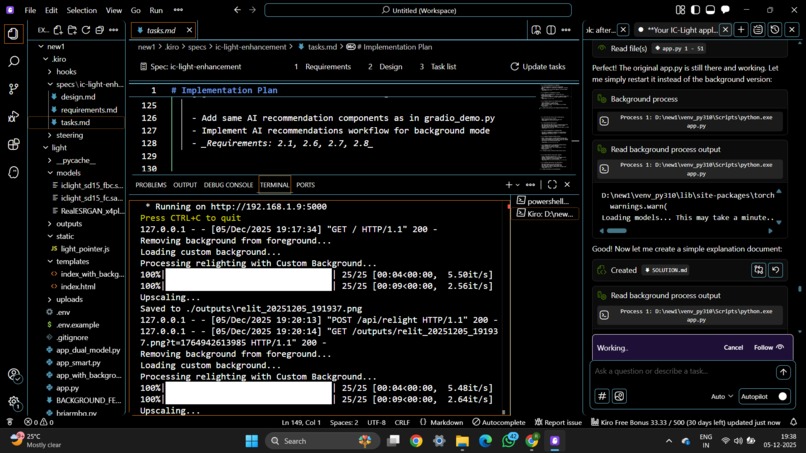Customize layout icon in title bar
Viewport: 806px width, 453px height.
[681, 10]
